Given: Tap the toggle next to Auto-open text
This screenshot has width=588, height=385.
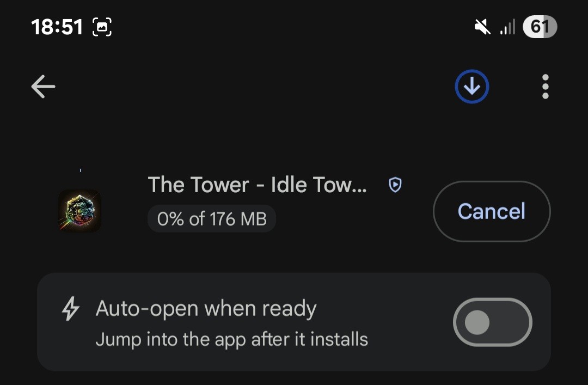Looking at the screenshot, I should pos(492,322).
